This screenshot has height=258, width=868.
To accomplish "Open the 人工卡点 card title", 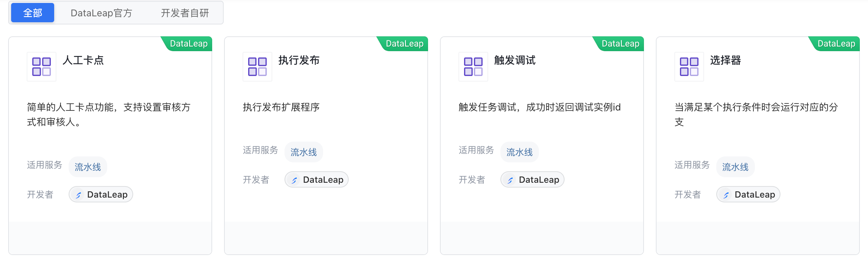I will pyautogui.click(x=83, y=60).
